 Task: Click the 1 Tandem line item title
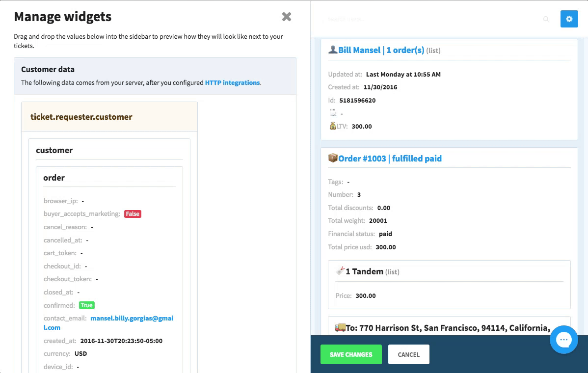pyautogui.click(x=364, y=271)
